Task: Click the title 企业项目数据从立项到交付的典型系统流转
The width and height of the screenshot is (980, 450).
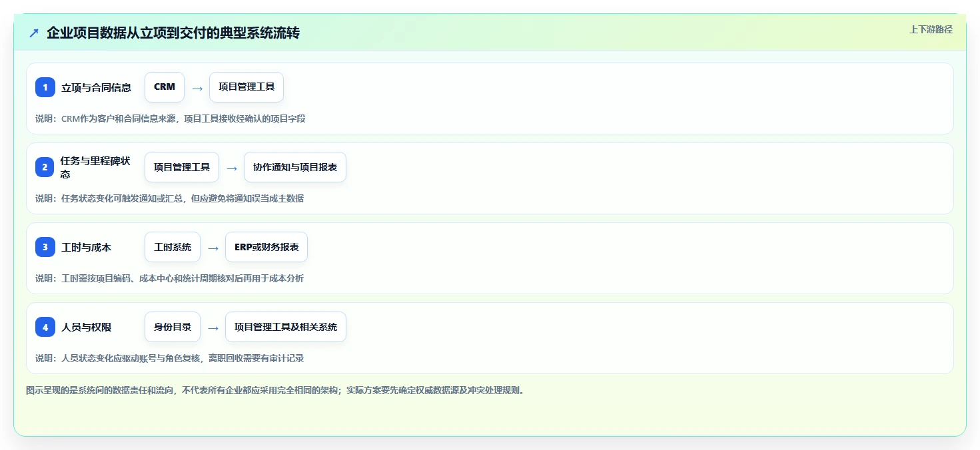Action: coord(173,33)
